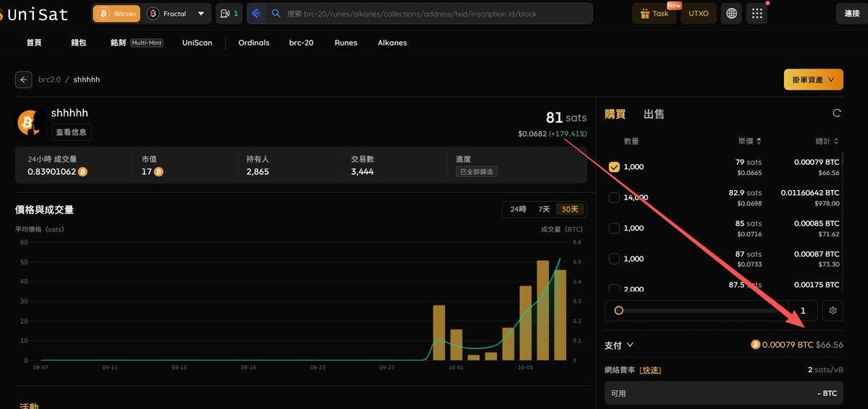The height and width of the screenshot is (409, 868).
Task: Open the UTXO tool
Action: tap(699, 13)
